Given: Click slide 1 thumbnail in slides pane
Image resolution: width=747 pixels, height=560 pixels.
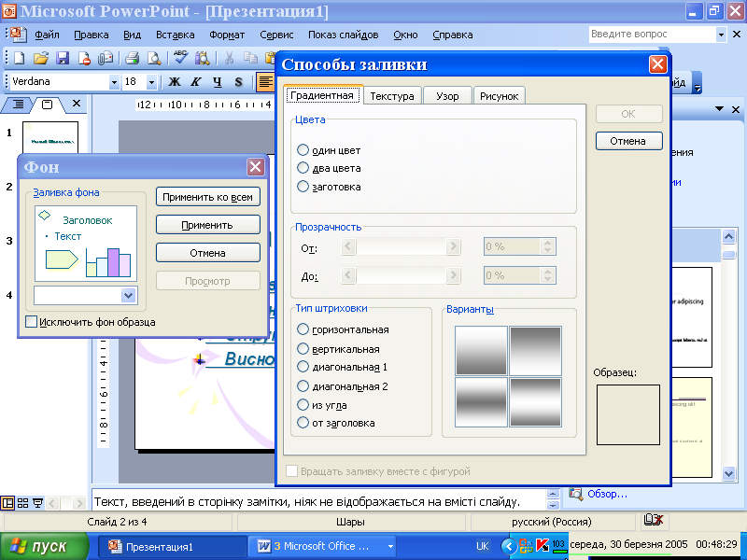Looking at the screenshot, I should click(x=50, y=137).
